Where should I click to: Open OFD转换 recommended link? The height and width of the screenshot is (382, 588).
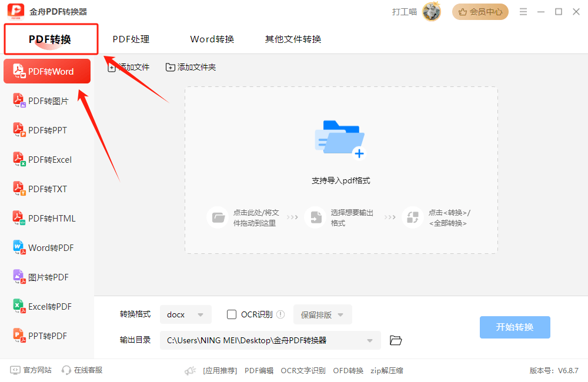pyautogui.click(x=348, y=371)
